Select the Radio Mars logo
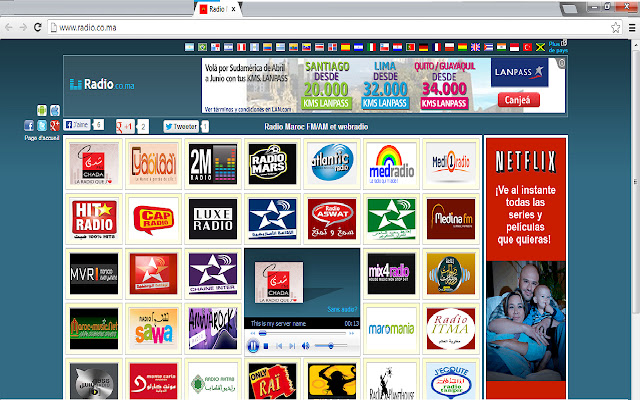Viewport: 640px width, 400px height. tap(272, 164)
